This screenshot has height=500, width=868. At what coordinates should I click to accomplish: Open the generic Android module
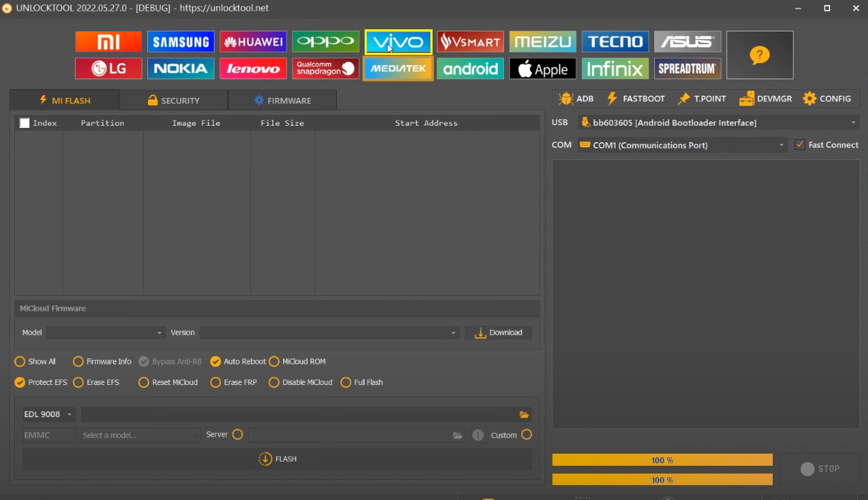click(x=470, y=69)
